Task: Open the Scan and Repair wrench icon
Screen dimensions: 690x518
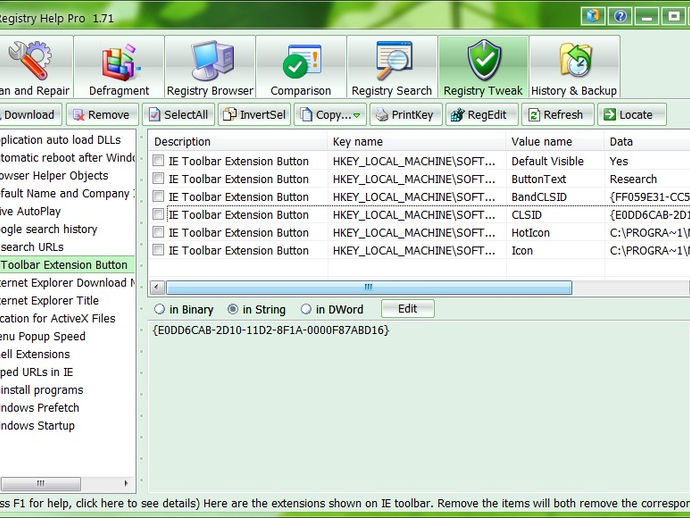Action: pyautogui.click(x=29, y=61)
